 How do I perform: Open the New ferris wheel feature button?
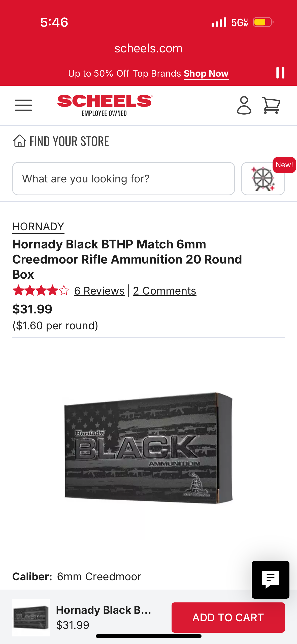coord(263,179)
